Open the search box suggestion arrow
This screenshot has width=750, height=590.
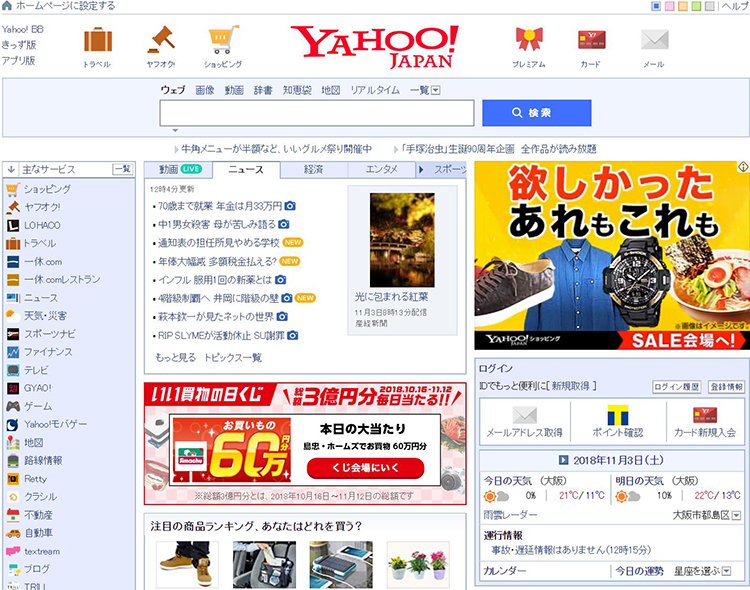coord(175,130)
